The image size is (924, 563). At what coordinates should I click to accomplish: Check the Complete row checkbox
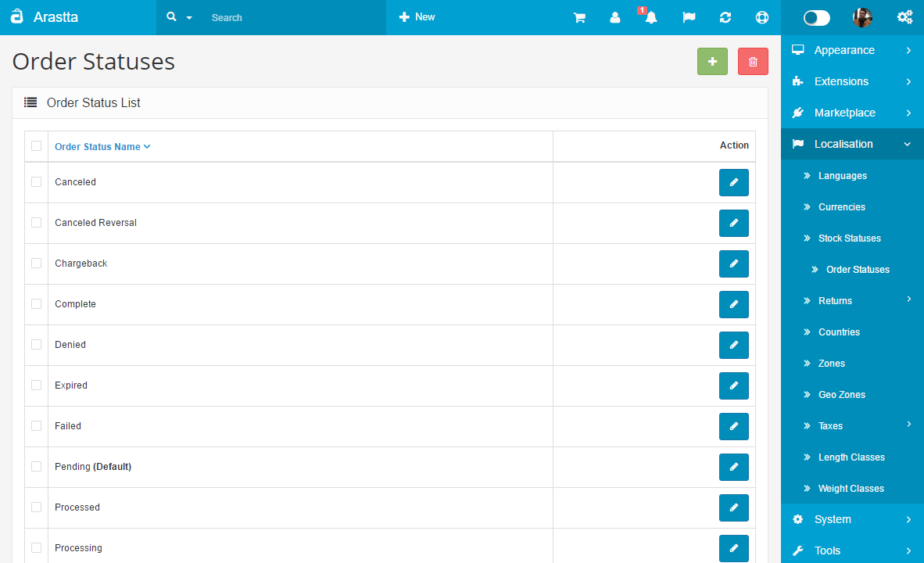click(37, 304)
